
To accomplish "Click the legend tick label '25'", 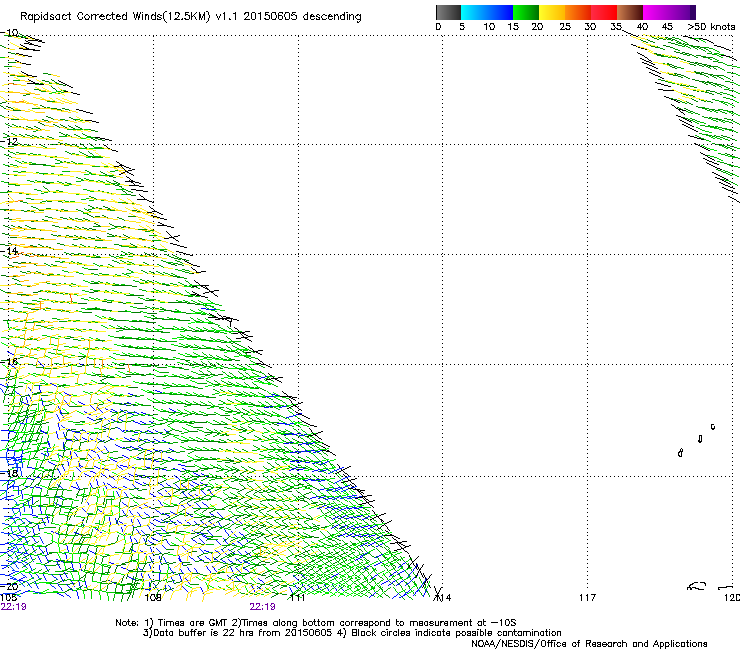I will point(565,27).
